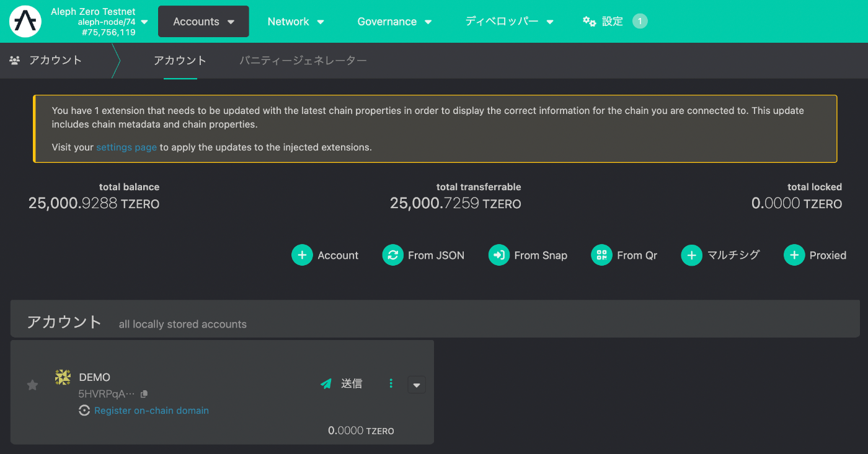Click 'all locally stored accounts' subtitle
The width and height of the screenshot is (868, 454).
(183, 324)
